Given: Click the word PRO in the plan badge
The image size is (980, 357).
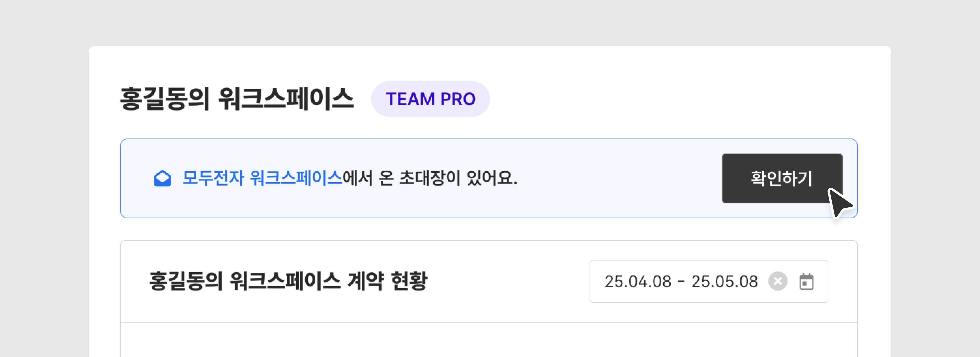Looking at the screenshot, I should coord(458,99).
